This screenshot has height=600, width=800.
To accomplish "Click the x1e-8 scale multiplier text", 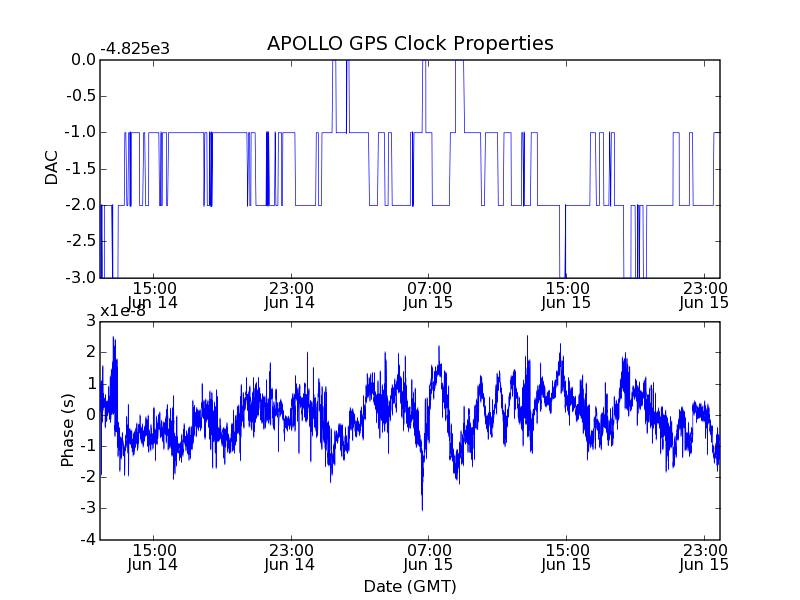I will coord(122,311).
